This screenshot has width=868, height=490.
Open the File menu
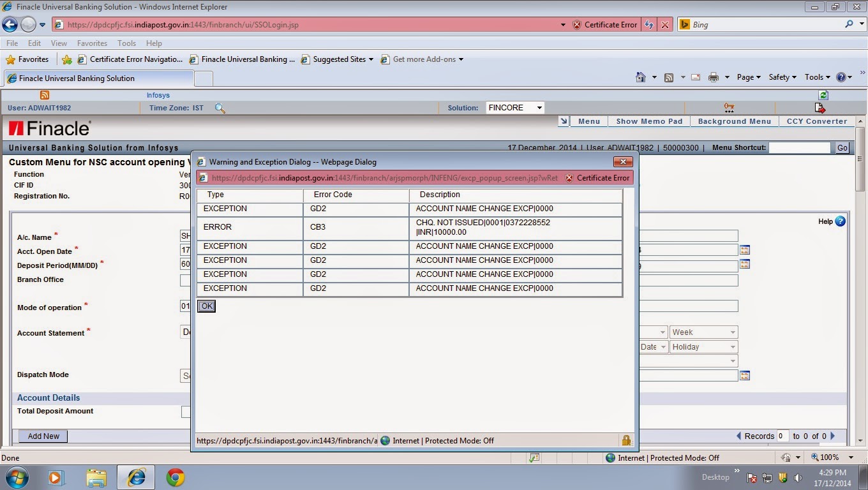(x=12, y=43)
